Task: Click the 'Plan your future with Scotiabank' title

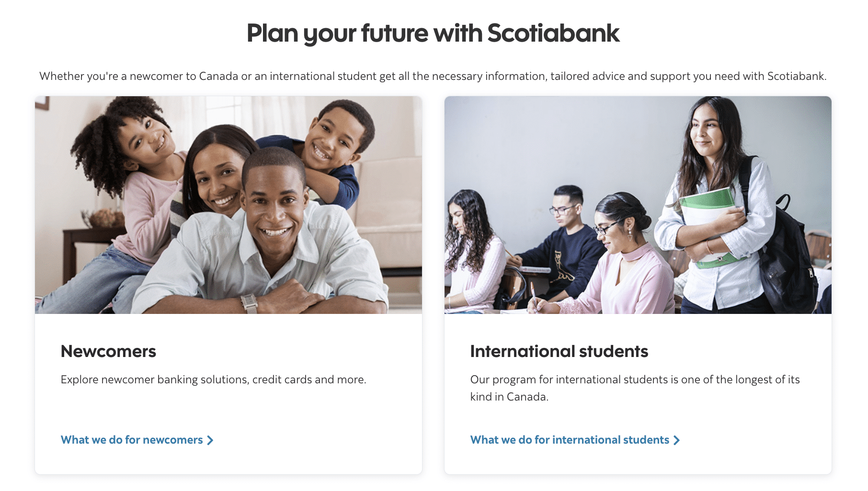Action: [433, 33]
